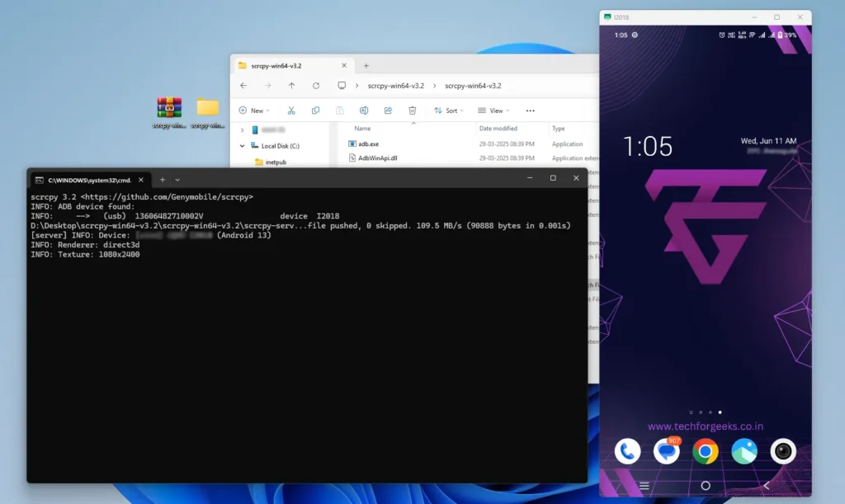Open the terminal new tab dropdown arrow
The width and height of the screenshot is (845, 504).
pos(177,179)
